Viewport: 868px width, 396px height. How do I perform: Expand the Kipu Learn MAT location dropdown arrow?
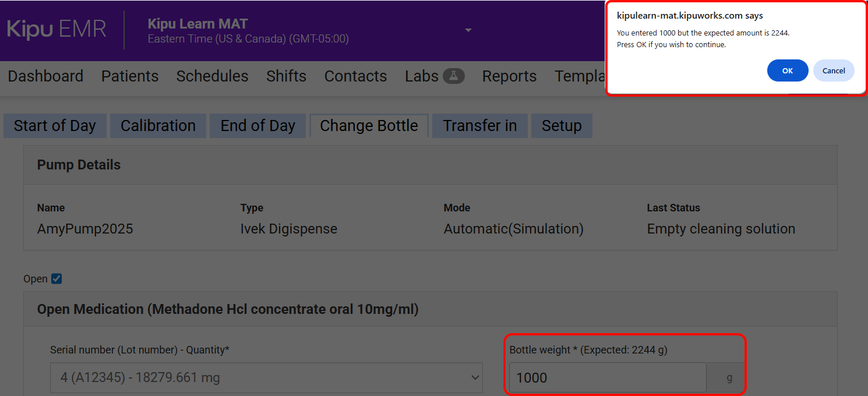pos(468,30)
